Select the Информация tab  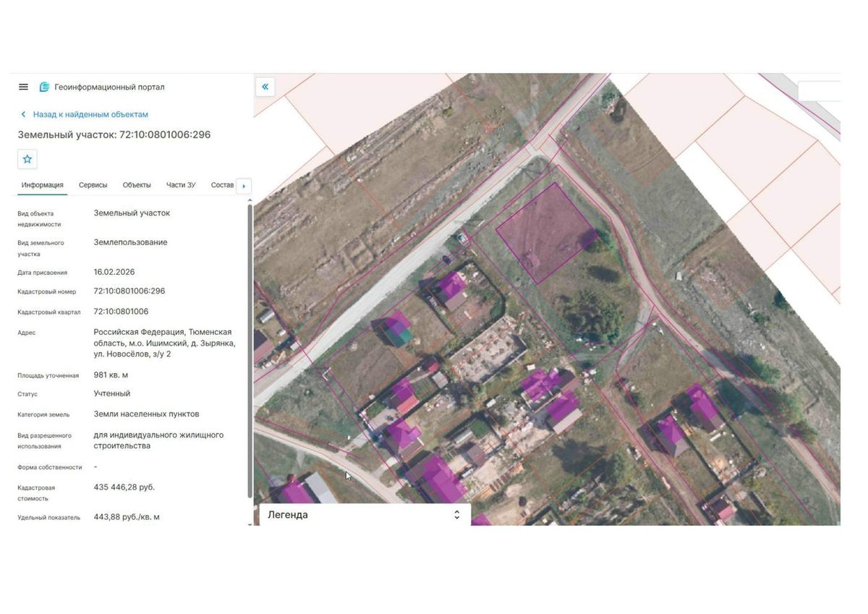click(x=42, y=185)
